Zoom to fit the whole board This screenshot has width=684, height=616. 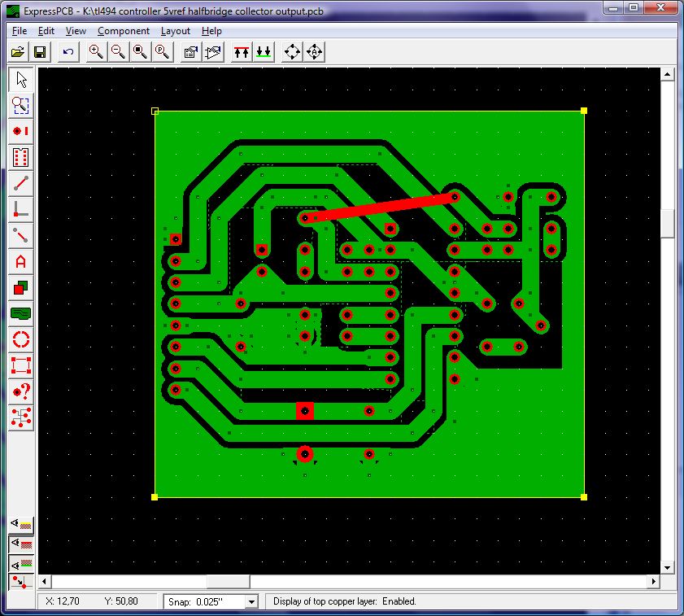pos(140,52)
